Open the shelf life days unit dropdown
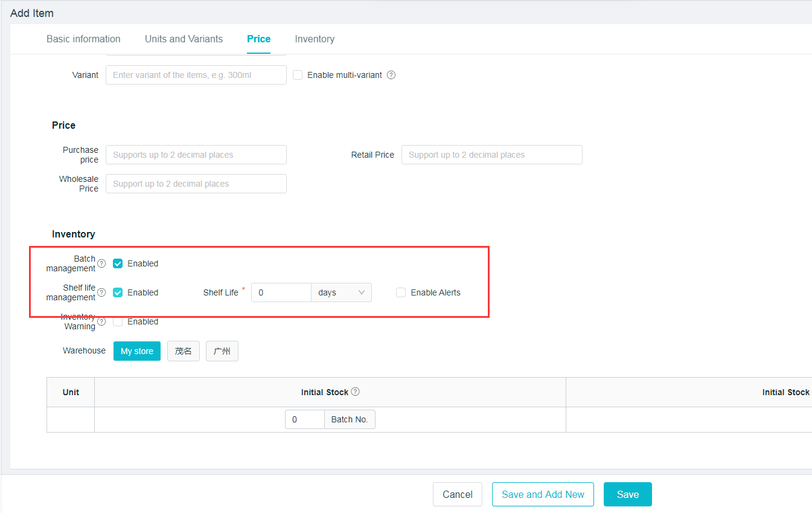The width and height of the screenshot is (812, 513). (x=342, y=292)
